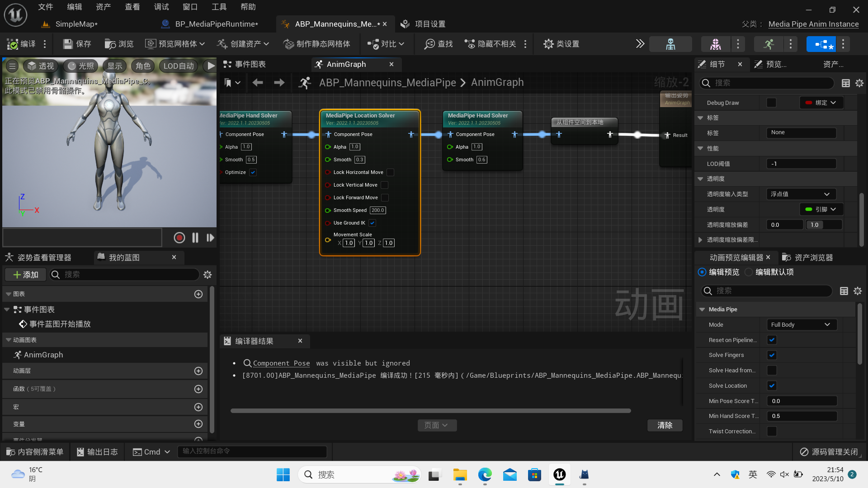This screenshot has height=488, width=868.
Task: Start recording in the preview viewport
Action: click(x=179, y=237)
